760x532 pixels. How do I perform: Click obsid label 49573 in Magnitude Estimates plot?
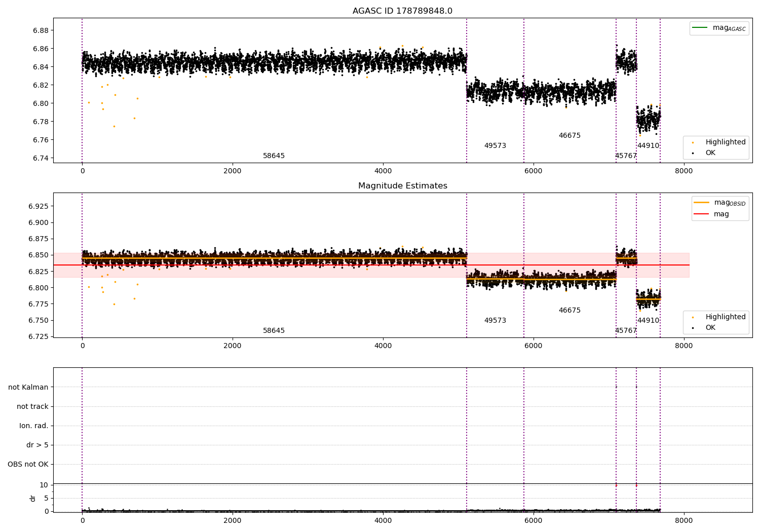tap(495, 321)
